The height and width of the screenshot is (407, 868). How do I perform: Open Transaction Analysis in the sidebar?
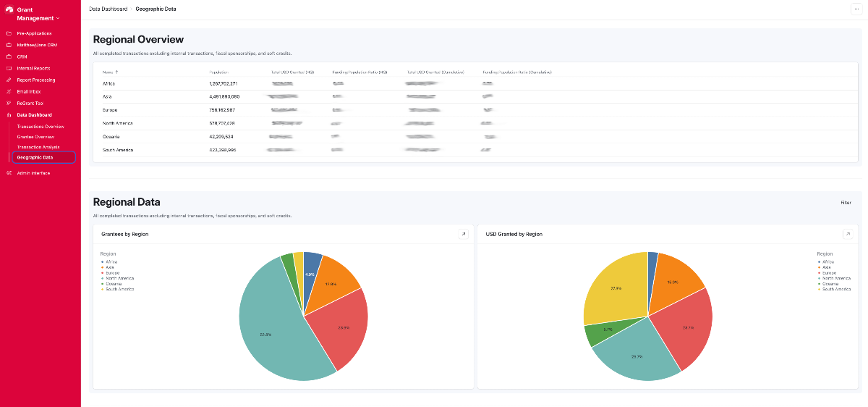pyautogui.click(x=38, y=147)
